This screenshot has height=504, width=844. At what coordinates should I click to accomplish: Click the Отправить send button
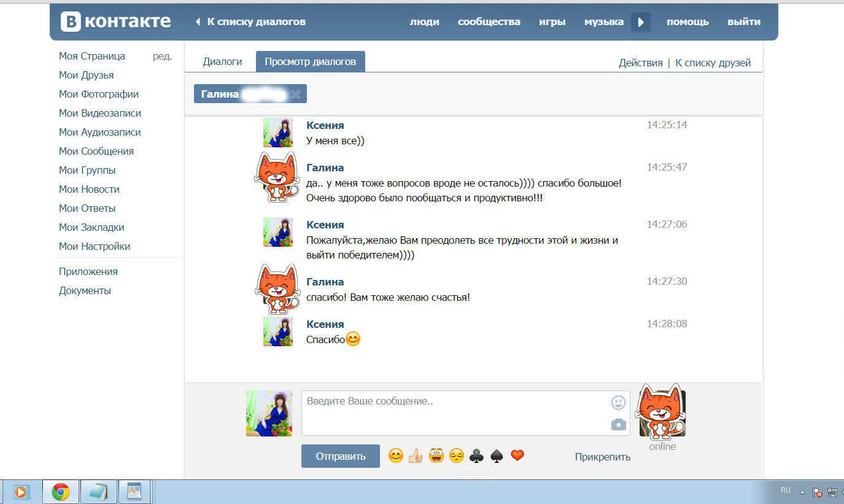[341, 456]
